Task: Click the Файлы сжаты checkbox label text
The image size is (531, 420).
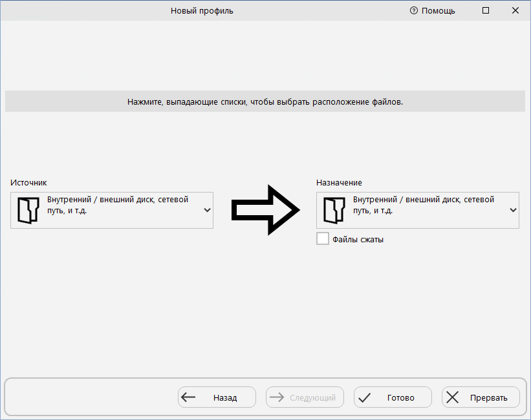Action: coord(358,240)
